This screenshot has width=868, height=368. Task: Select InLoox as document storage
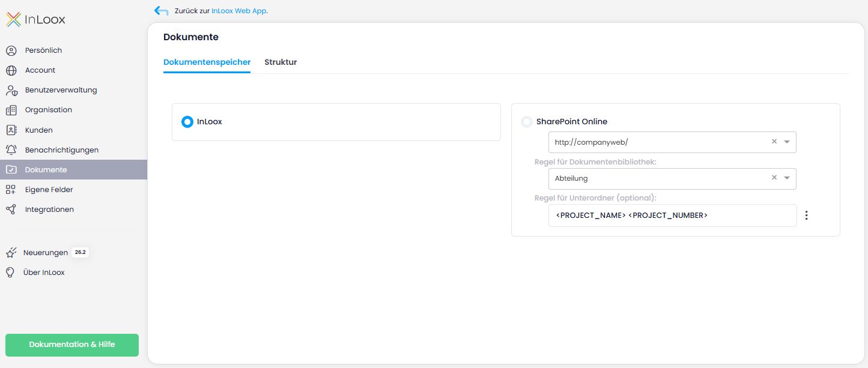[187, 122]
